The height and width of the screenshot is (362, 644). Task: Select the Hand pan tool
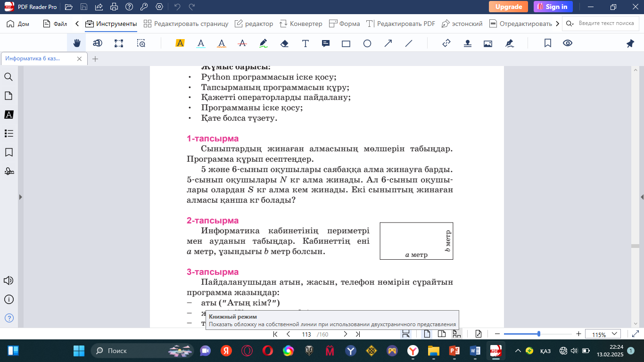tap(77, 43)
